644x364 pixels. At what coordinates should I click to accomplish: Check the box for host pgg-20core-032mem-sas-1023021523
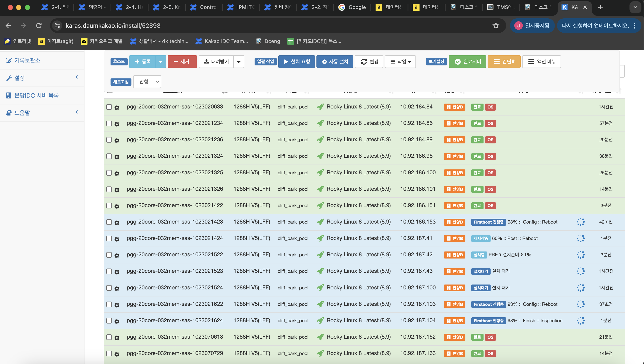109,271
